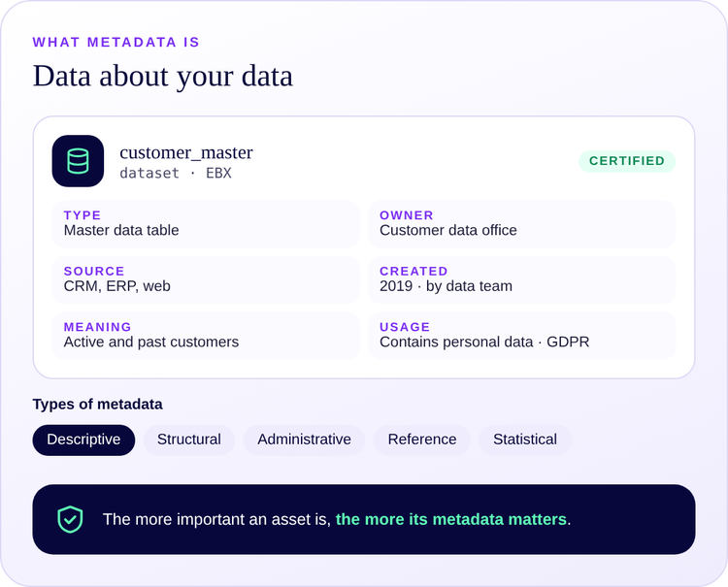Viewport: 728px width, 587px height.
Task: Click the database icon beside customer_master
Action: [x=78, y=161]
